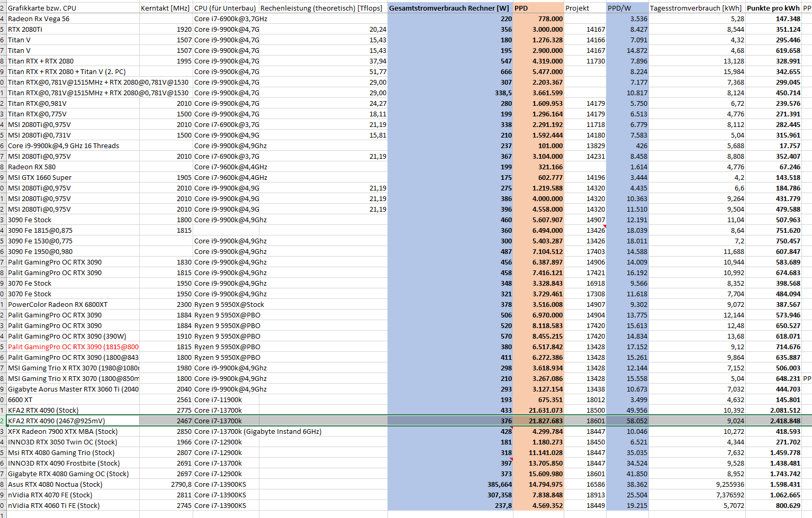This screenshot has width=812, height=518.
Task: Click the 'KFA2 RTX 4090 (Stock)' cell
Action: coord(73,410)
